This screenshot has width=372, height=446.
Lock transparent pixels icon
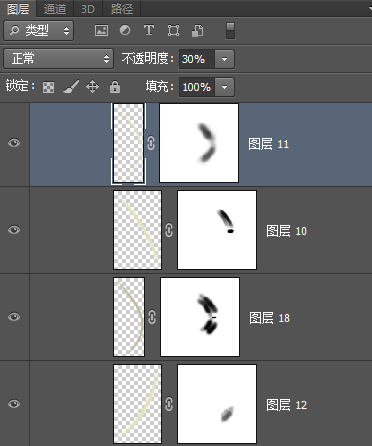[48, 87]
